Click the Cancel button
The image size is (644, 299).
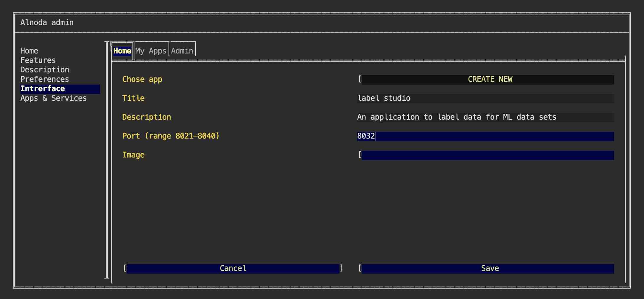[233, 269]
